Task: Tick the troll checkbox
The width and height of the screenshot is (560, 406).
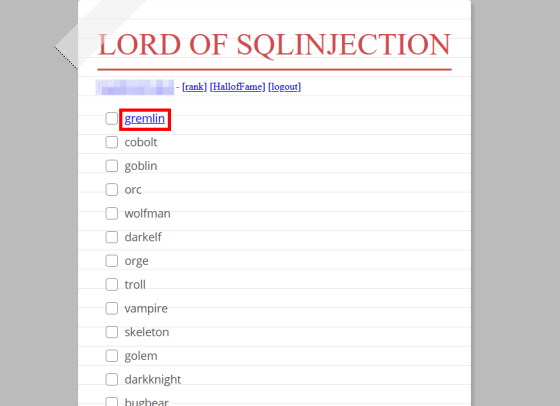Action: tap(112, 285)
